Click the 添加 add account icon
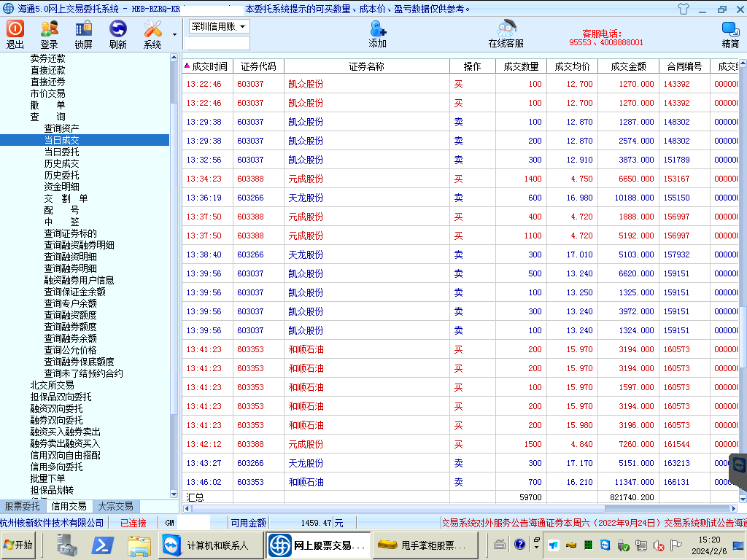Screen dimensions: 747x560 377,34
